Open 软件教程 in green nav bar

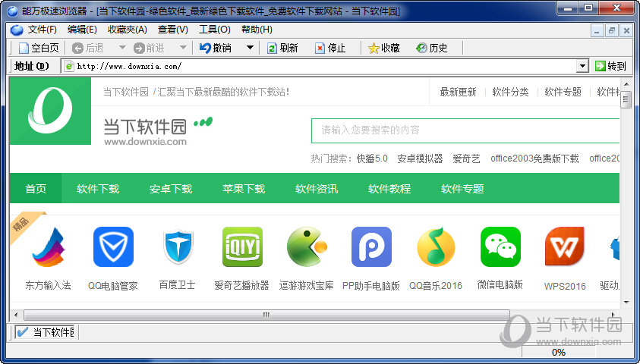tap(389, 188)
